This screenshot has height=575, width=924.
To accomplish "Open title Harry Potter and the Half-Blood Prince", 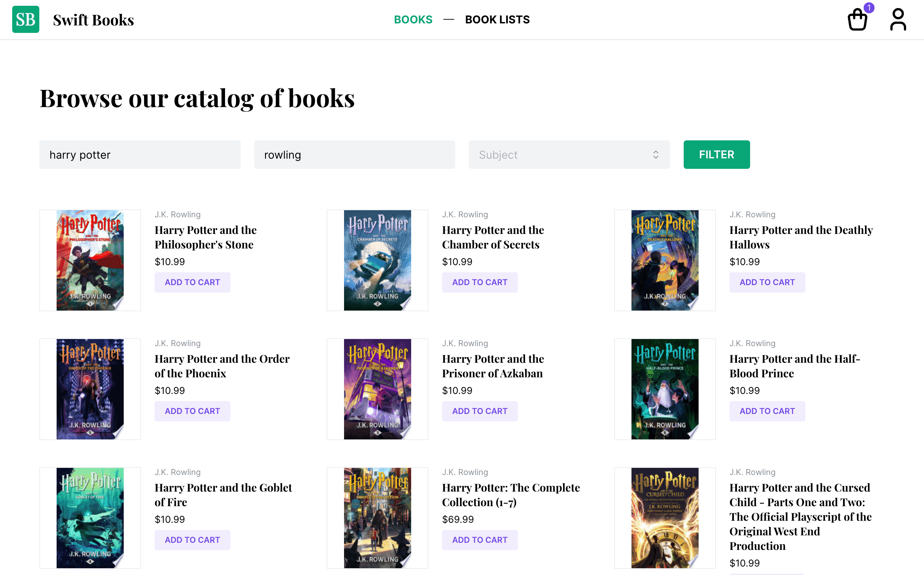I will coord(795,366).
